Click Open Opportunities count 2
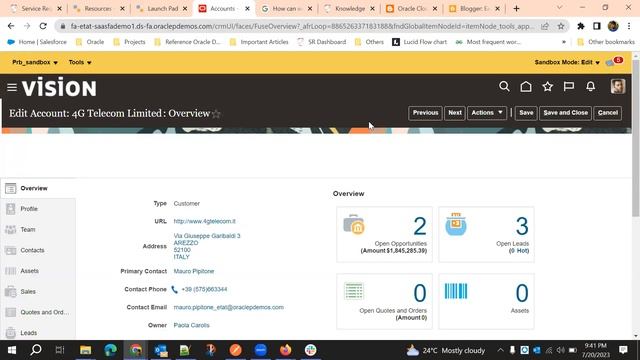Viewport: 640px width, 360px height. coord(420,226)
